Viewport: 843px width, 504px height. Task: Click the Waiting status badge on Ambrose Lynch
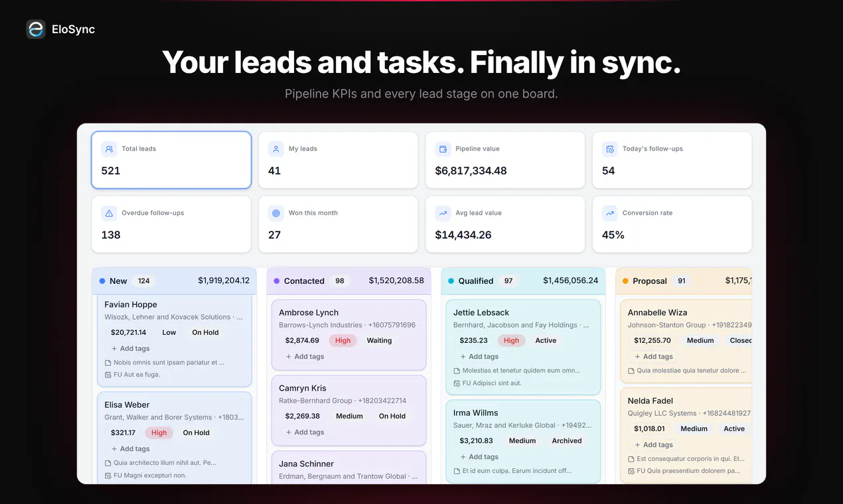click(380, 341)
